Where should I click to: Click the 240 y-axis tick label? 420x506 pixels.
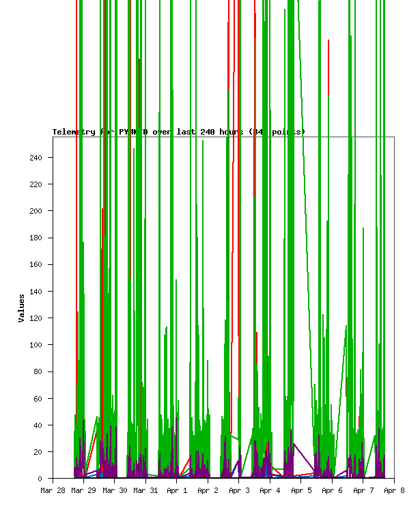click(36, 158)
